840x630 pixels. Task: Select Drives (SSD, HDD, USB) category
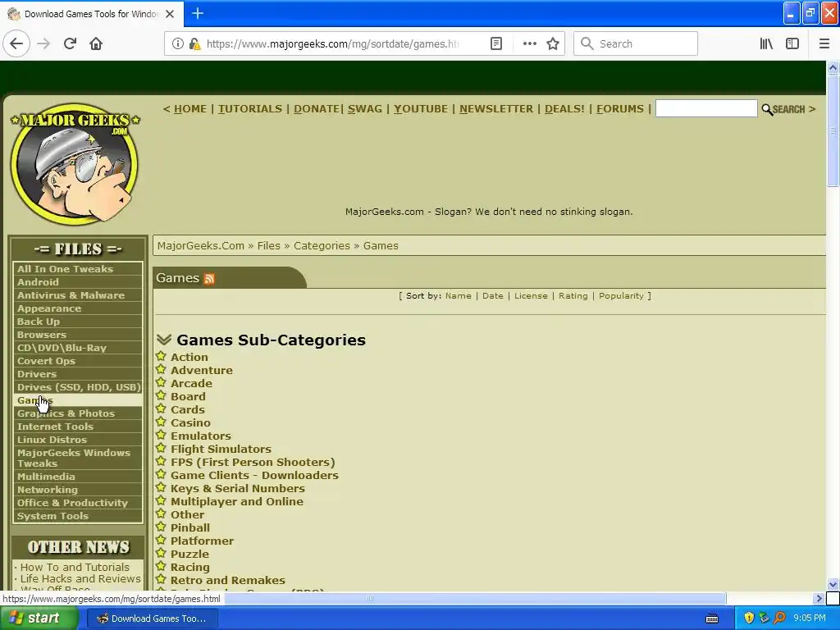[78, 387]
